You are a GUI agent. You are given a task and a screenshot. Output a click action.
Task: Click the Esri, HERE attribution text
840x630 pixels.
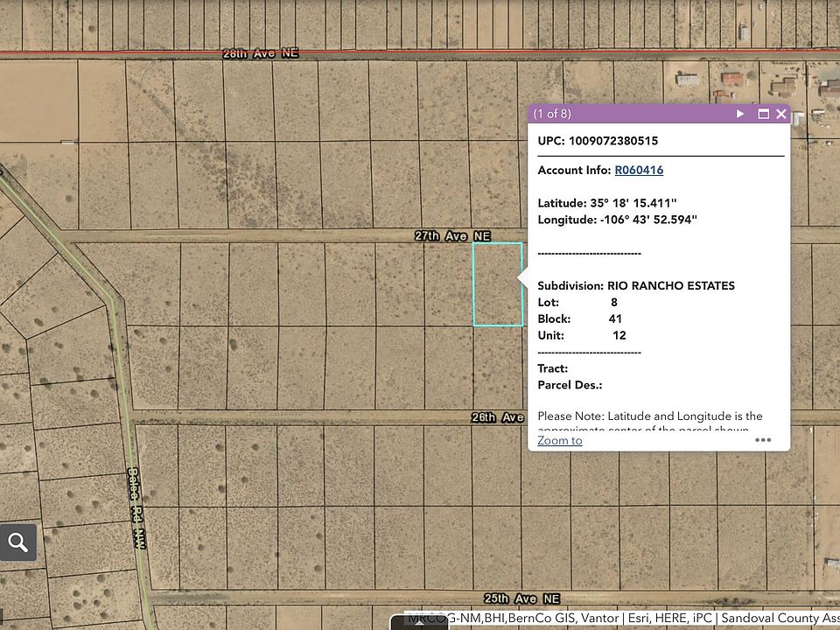(x=656, y=619)
